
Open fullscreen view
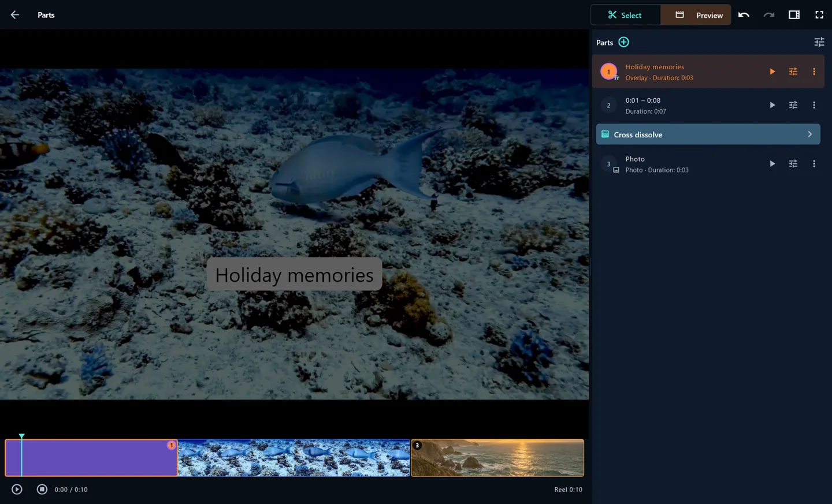tap(819, 15)
